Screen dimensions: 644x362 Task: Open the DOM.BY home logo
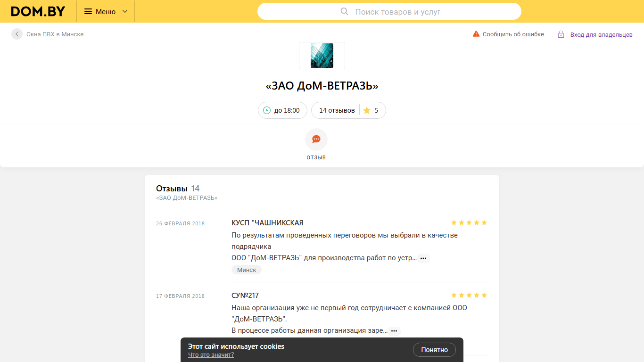coord(38,11)
